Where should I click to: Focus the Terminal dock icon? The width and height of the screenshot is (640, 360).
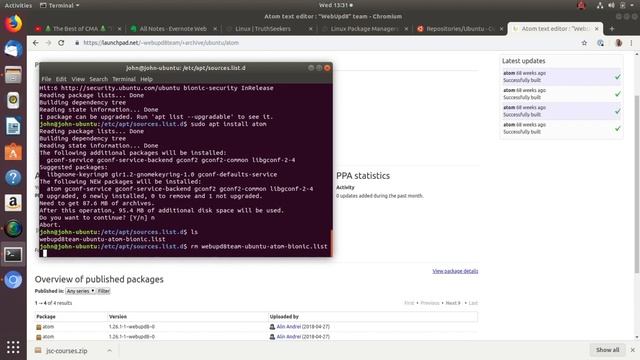pos(13,254)
